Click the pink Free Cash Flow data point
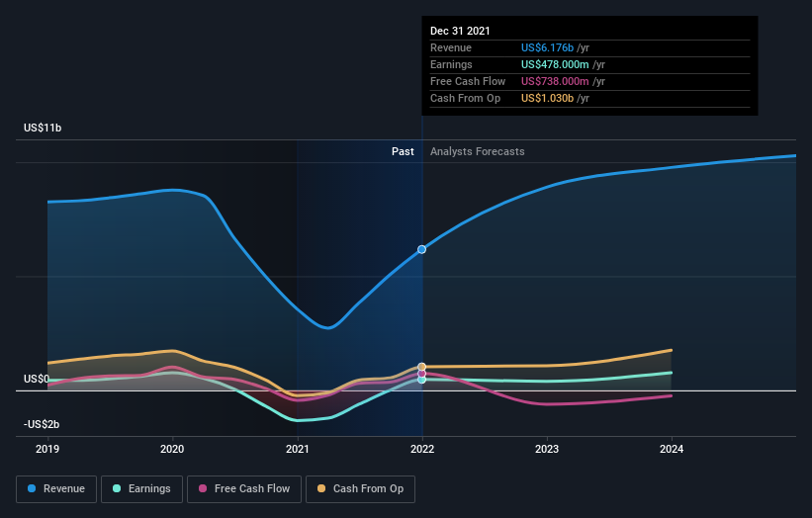 (422, 374)
